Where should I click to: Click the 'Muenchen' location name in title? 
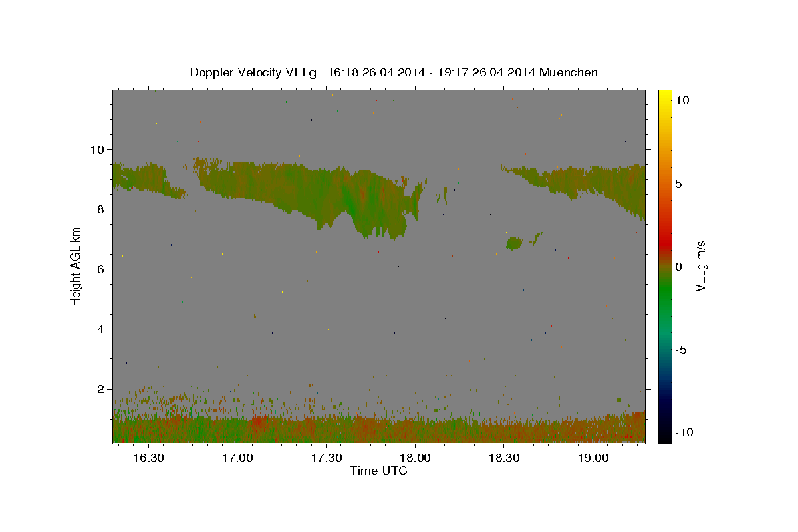click(x=569, y=72)
